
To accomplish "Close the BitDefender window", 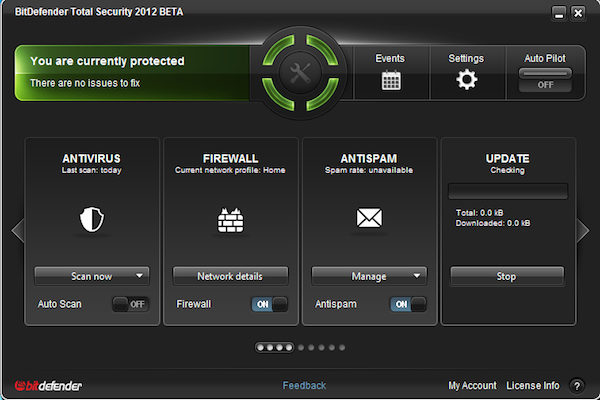I will 578,13.
